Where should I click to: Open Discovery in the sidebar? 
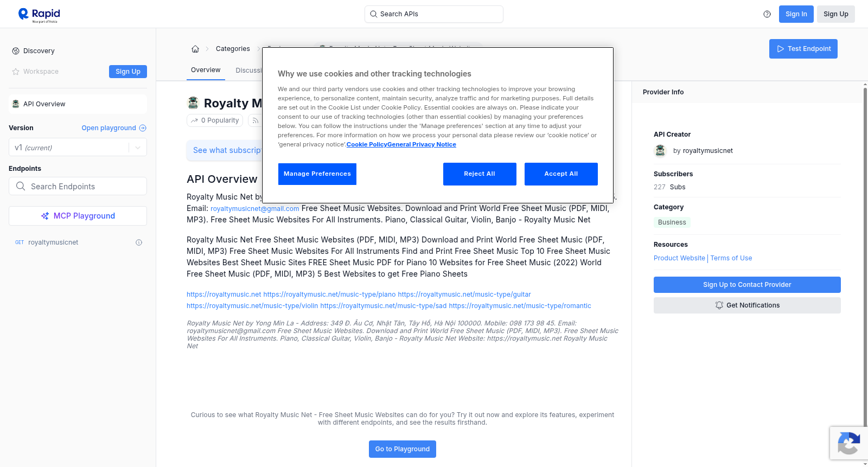(x=39, y=51)
